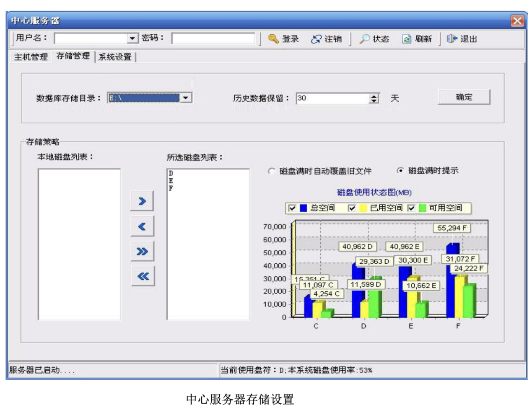Image resolution: width=532 pixels, height=408 pixels.
Task: Remove all disks with double left arrow
Action: point(143,276)
